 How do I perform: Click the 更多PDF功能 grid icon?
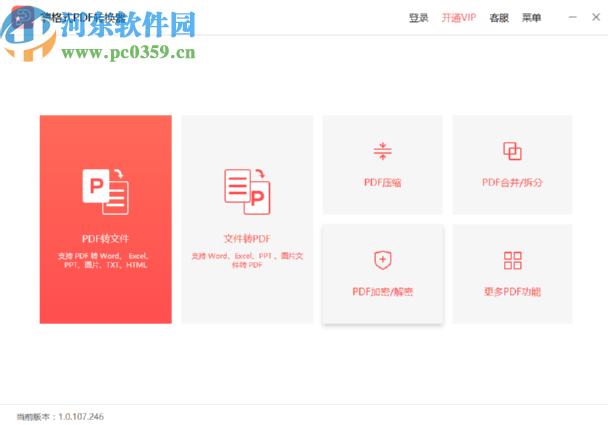tap(512, 260)
